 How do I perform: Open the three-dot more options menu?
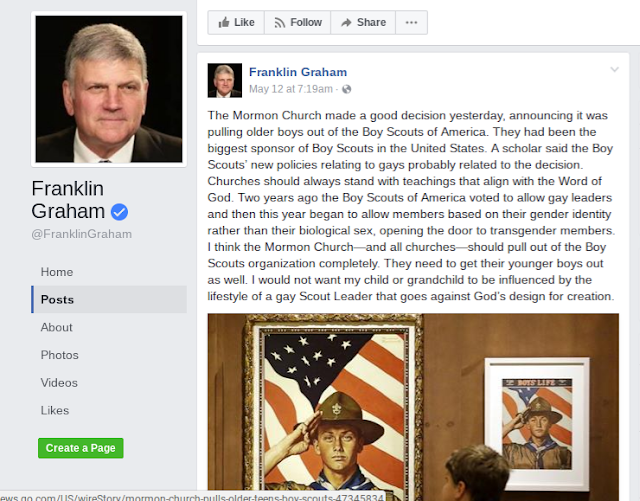point(411,22)
